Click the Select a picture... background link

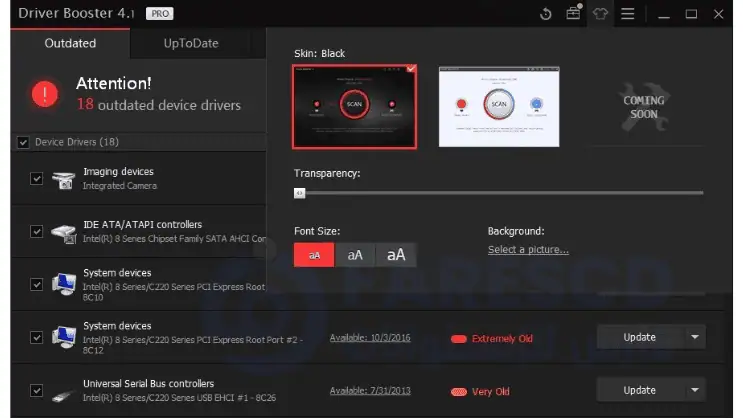pyautogui.click(x=528, y=250)
